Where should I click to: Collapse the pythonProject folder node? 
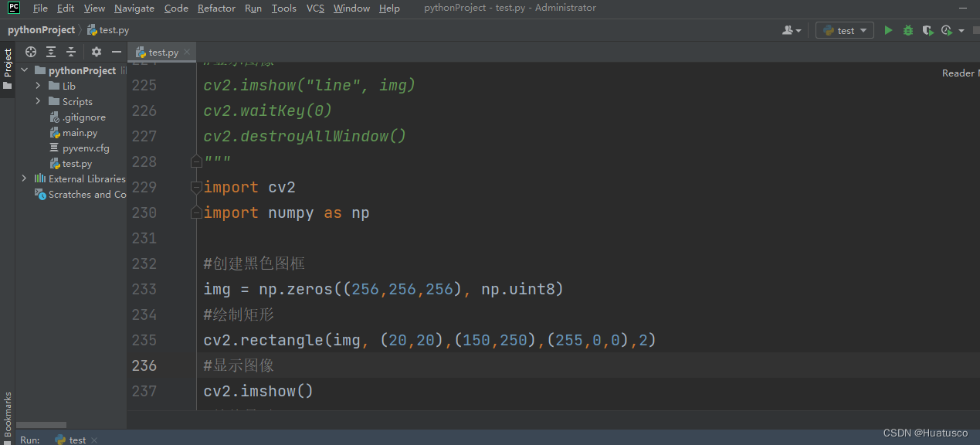coord(24,70)
